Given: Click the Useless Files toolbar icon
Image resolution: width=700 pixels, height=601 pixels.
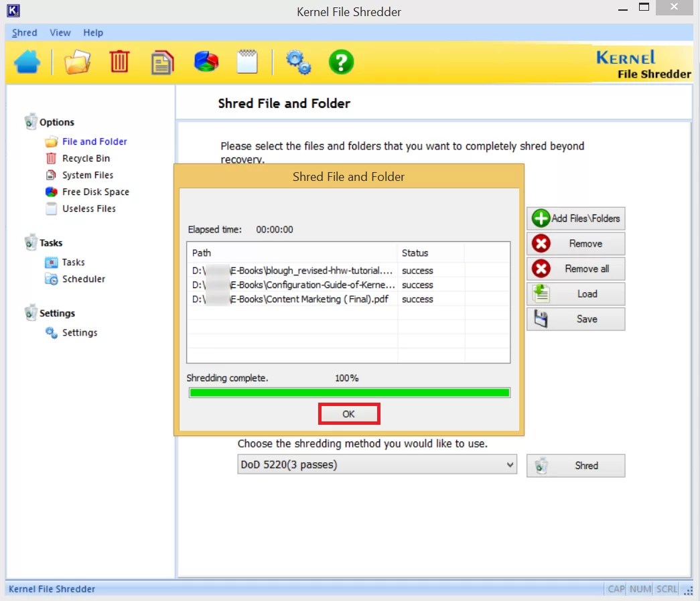Looking at the screenshot, I should tap(247, 62).
